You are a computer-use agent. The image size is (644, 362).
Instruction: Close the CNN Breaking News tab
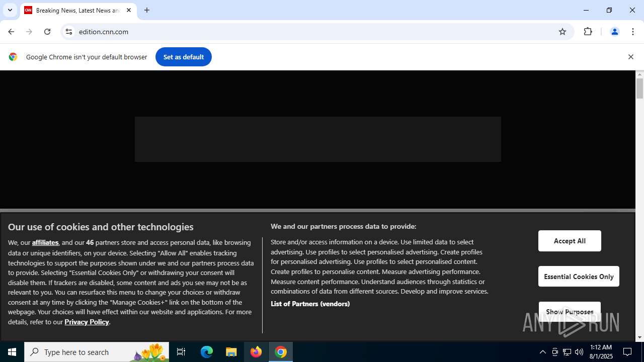tap(129, 10)
